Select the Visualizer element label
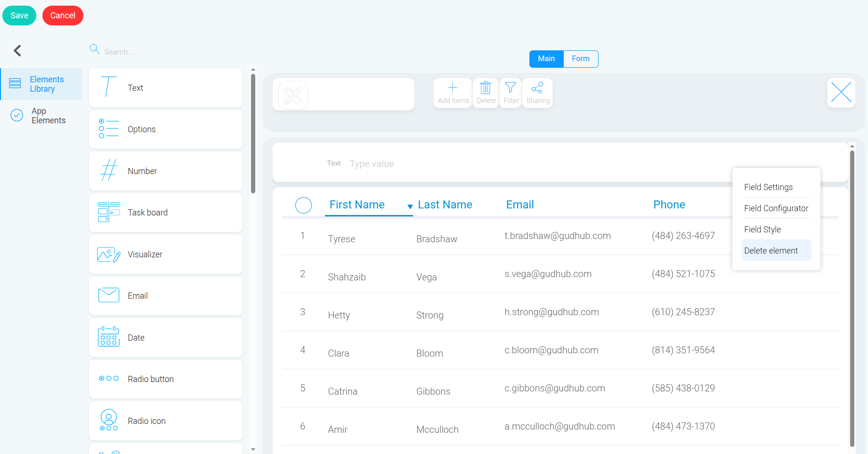The width and height of the screenshot is (868, 454). [145, 255]
